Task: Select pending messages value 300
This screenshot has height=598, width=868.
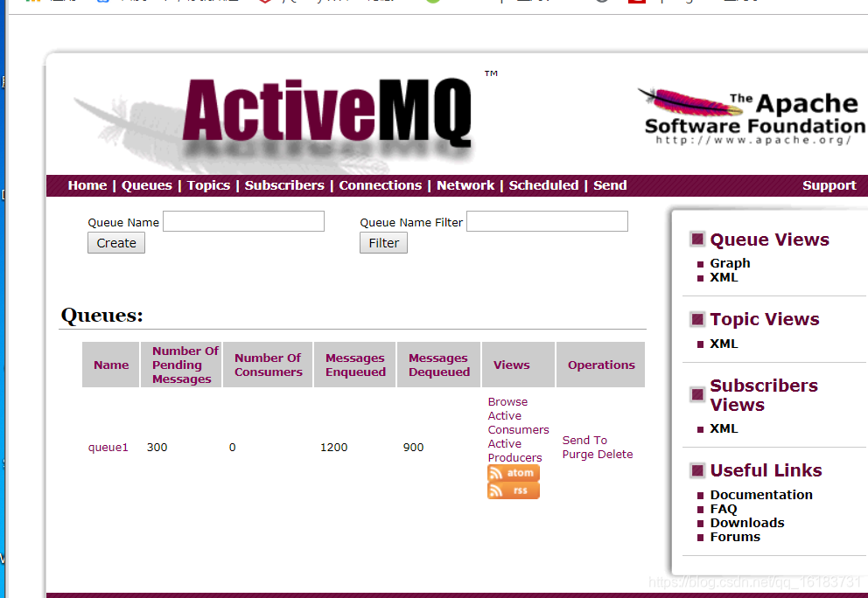Action: coord(157,447)
